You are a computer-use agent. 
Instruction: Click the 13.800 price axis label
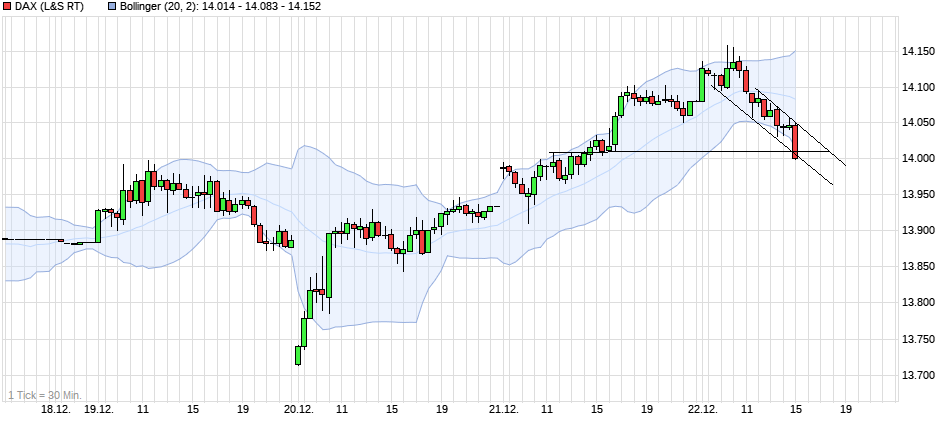point(918,303)
